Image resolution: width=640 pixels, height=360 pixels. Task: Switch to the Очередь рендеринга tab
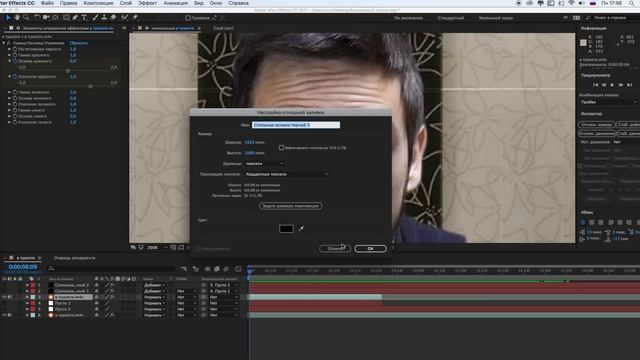75,258
